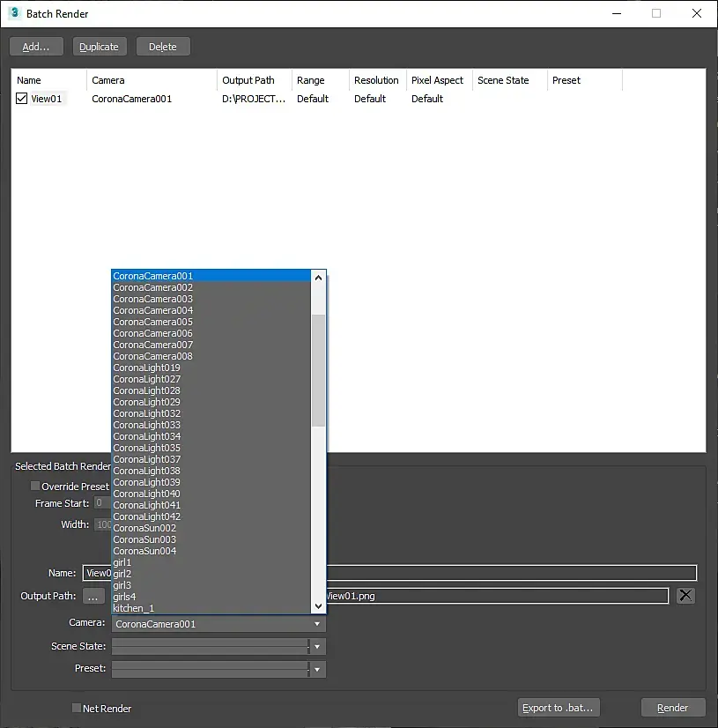718x728 pixels.
Task: Expand the Scene State dropdown
Action: click(317, 647)
